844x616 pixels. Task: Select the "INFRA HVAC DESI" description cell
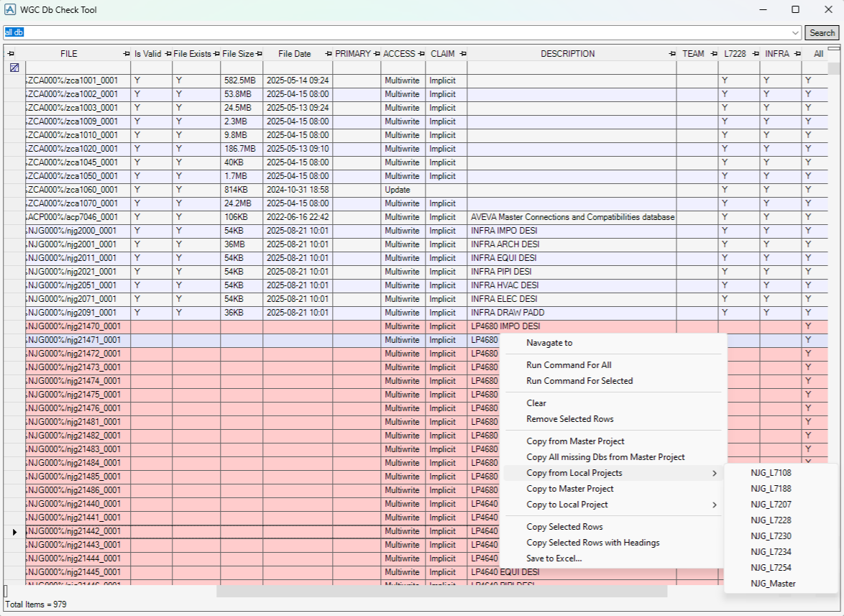click(572, 285)
